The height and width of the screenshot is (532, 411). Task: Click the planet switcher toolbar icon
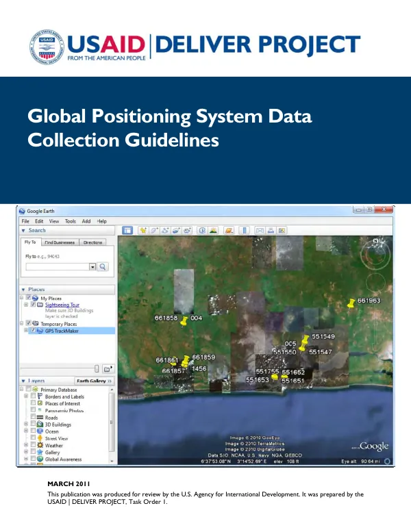coord(229,230)
